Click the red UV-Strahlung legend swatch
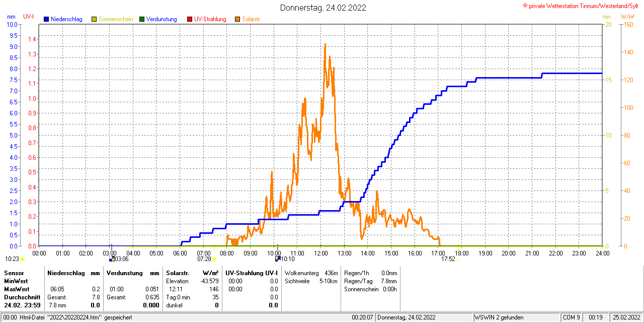The width and height of the screenshot is (644, 323). [x=189, y=19]
